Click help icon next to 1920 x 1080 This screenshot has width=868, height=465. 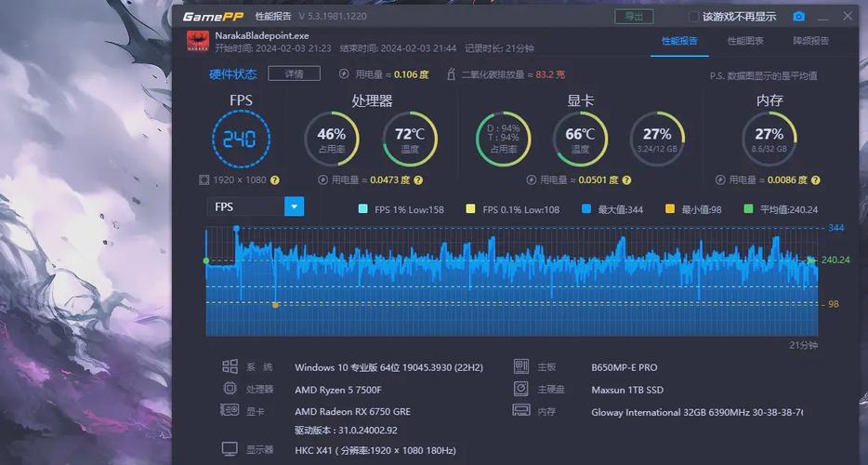click(274, 180)
